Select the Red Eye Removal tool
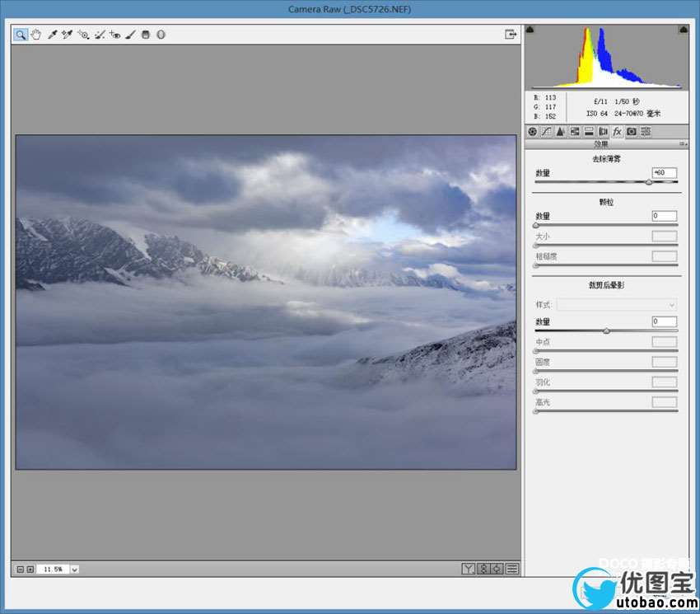The image size is (700, 614). [x=114, y=35]
